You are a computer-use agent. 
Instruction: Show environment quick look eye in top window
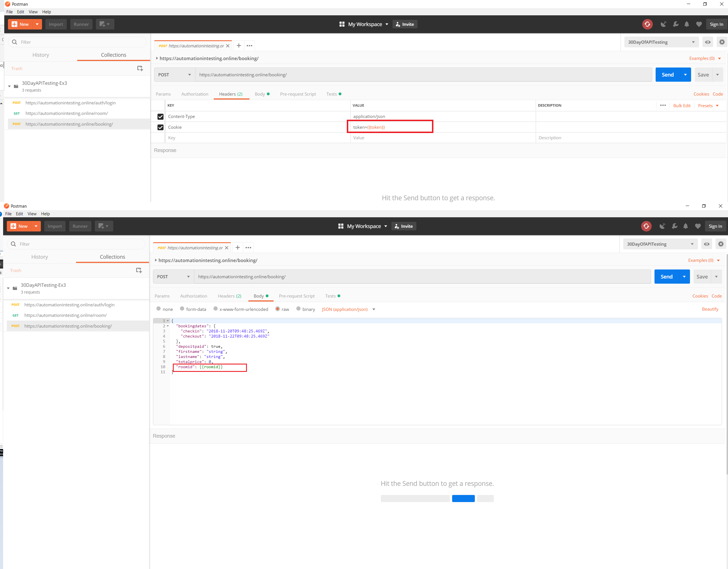pyautogui.click(x=708, y=42)
